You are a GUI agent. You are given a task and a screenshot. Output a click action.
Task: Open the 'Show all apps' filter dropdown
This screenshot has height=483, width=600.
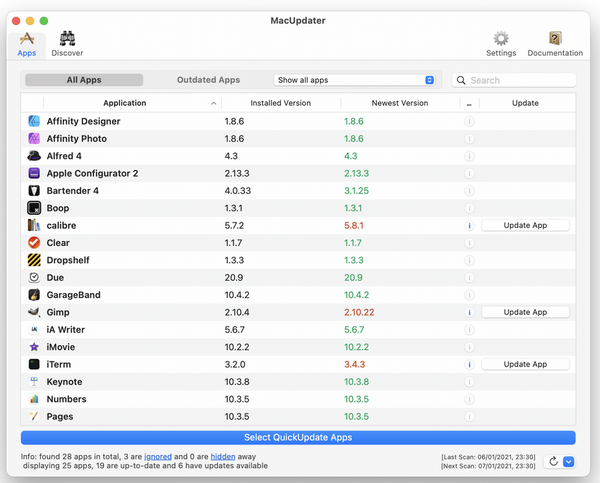(x=355, y=80)
